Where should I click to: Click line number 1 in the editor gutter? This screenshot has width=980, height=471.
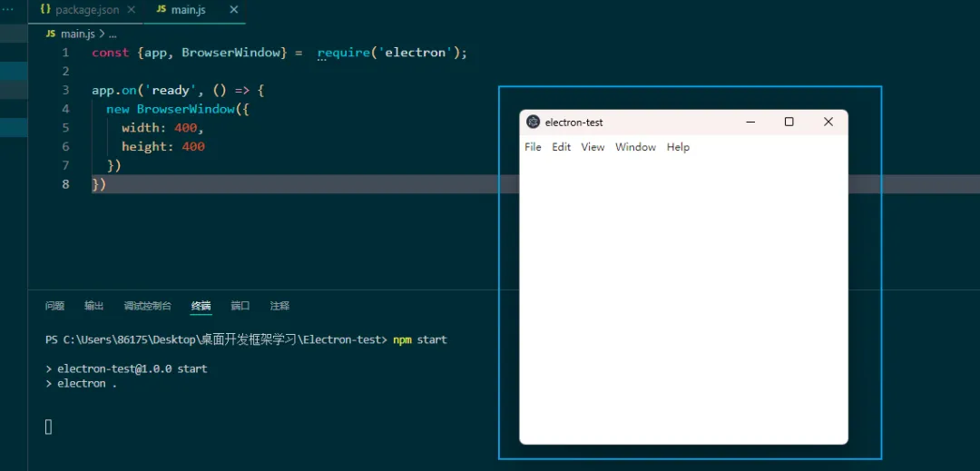65,54
